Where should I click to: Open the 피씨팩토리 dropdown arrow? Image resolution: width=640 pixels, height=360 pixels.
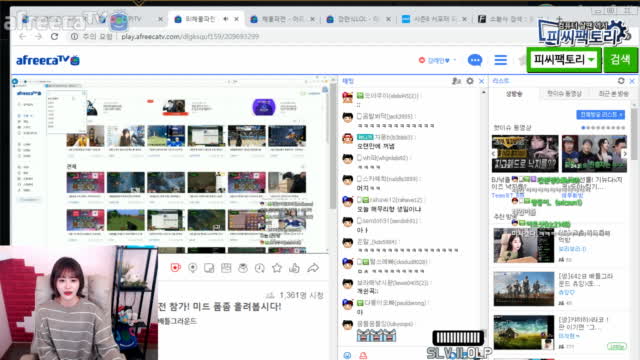(591, 60)
